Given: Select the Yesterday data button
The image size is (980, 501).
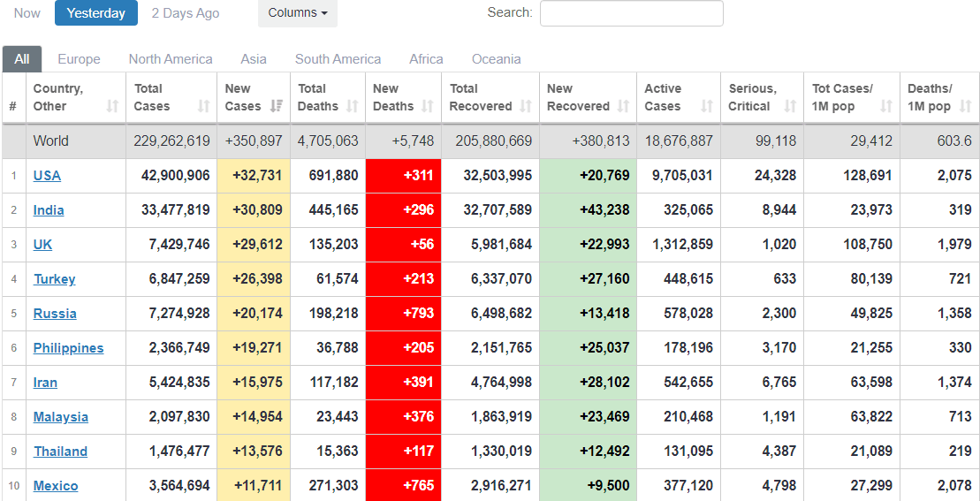Looking at the screenshot, I should pos(95,13).
